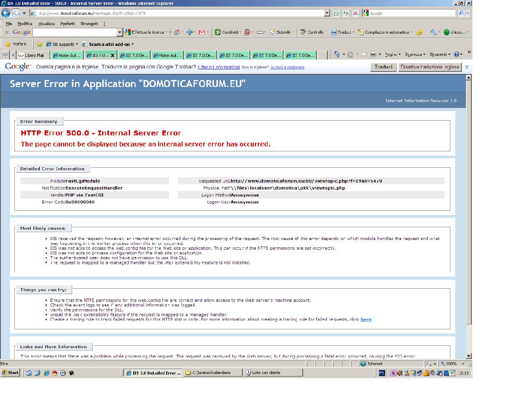Click the Help question mark icon
525x420 pixels.
[457, 54]
